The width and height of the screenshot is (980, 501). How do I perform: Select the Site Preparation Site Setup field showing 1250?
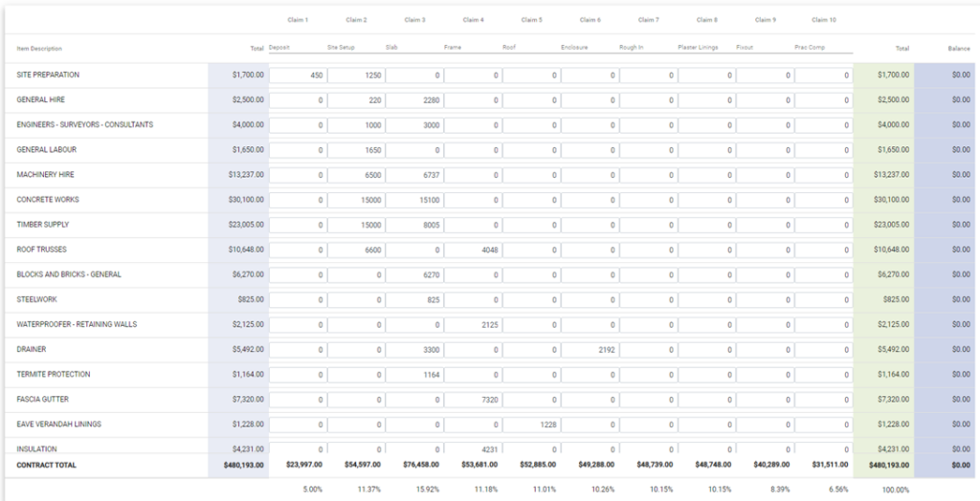point(356,76)
